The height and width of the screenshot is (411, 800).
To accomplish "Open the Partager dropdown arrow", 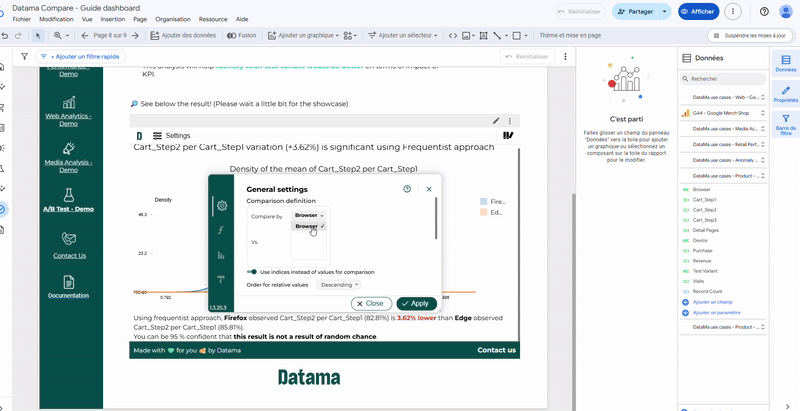I will 664,11.
